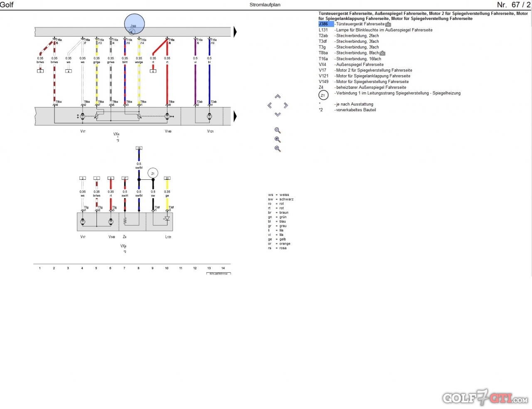Click the Golf model heading
The width and height of the screenshot is (532, 409).
pos(7,5)
